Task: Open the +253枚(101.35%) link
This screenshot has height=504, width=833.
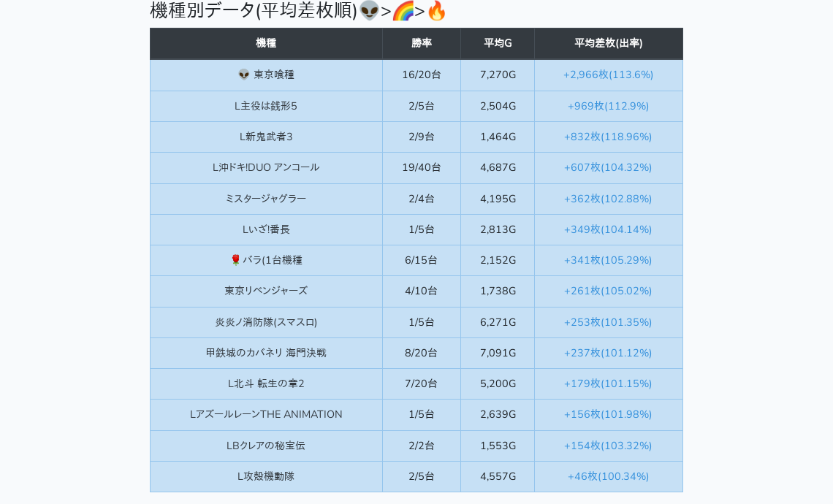Action: tap(608, 322)
